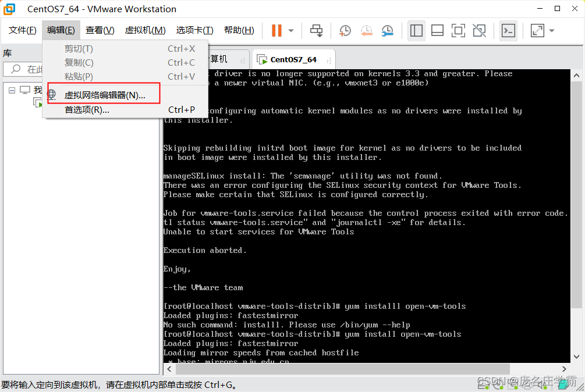
Task: Click the 库 library panel header
Action: click(x=8, y=54)
